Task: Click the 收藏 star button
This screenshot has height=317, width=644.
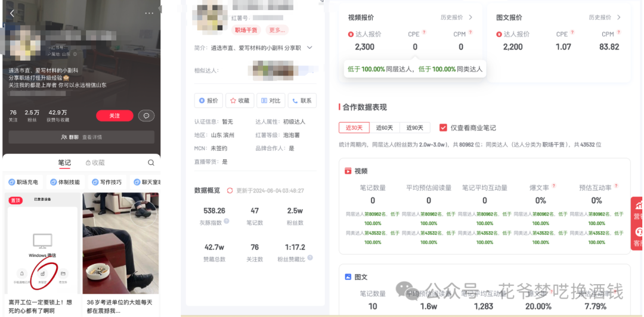Action: pyautogui.click(x=240, y=100)
